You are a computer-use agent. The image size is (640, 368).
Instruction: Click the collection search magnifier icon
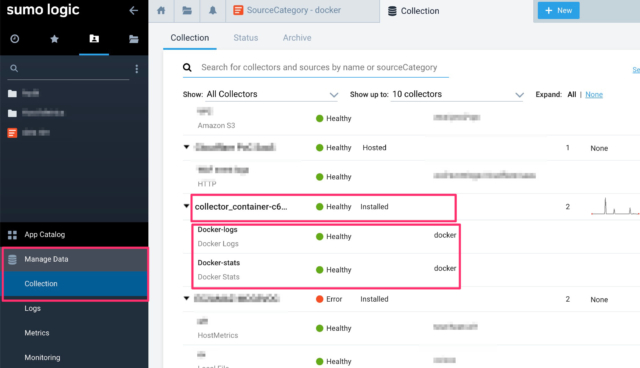pos(187,67)
